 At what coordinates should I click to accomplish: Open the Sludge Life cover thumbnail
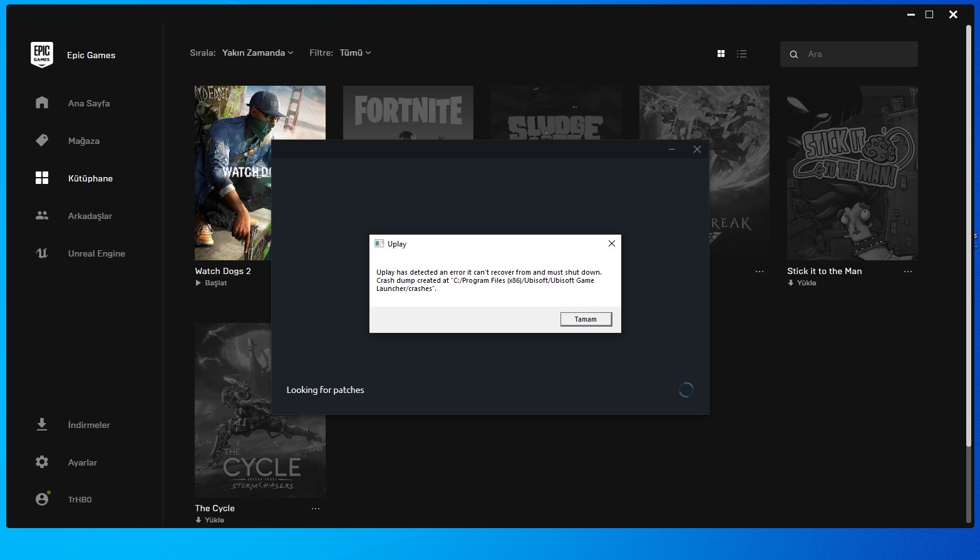tap(557, 113)
